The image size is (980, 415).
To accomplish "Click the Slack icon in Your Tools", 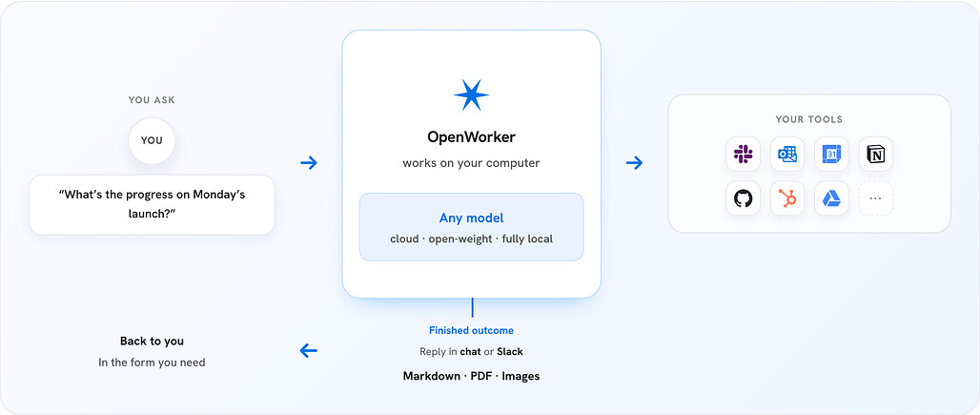I will tap(744, 154).
